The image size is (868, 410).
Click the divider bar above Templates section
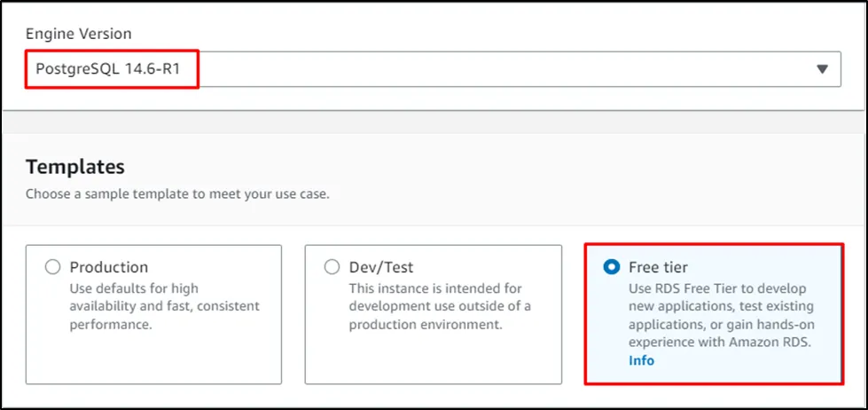433,122
